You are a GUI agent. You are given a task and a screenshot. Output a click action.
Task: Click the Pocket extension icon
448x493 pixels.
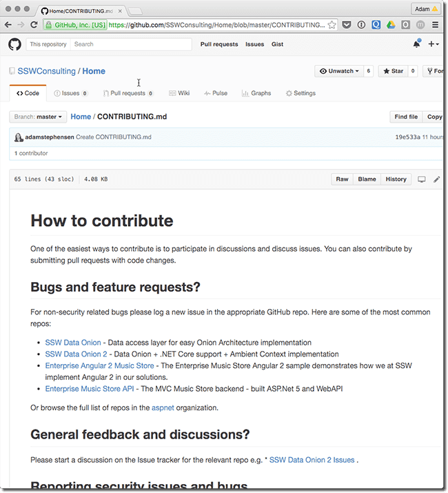(x=347, y=25)
